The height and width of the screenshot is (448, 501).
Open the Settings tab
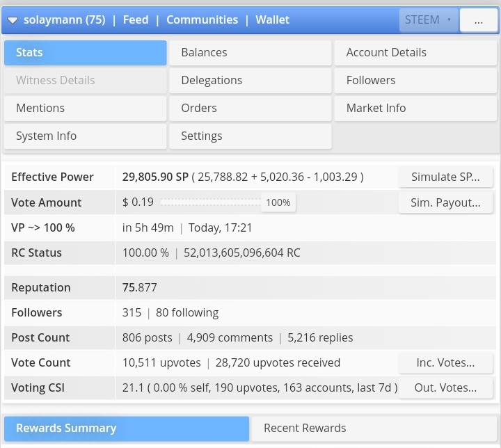tap(250, 136)
